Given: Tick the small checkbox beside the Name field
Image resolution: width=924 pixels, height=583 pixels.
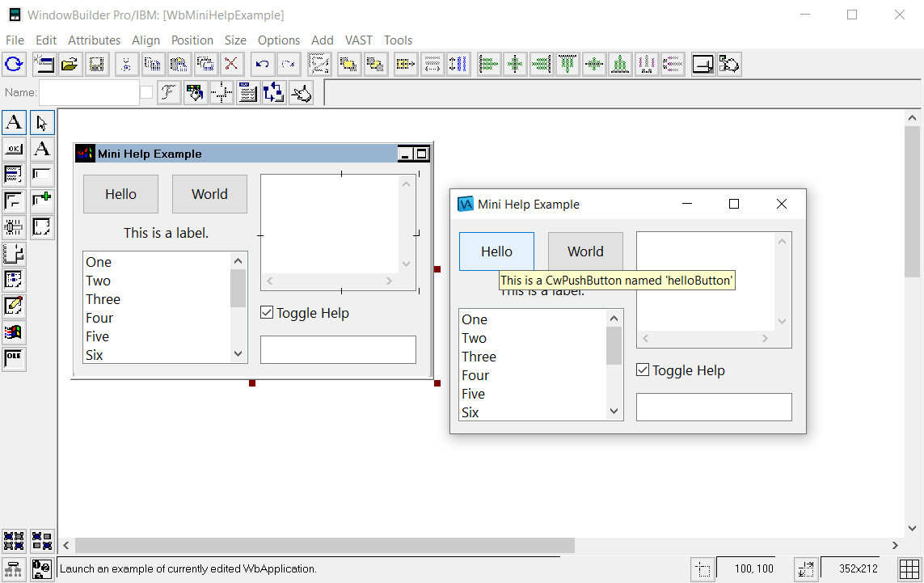Looking at the screenshot, I should point(146,93).
